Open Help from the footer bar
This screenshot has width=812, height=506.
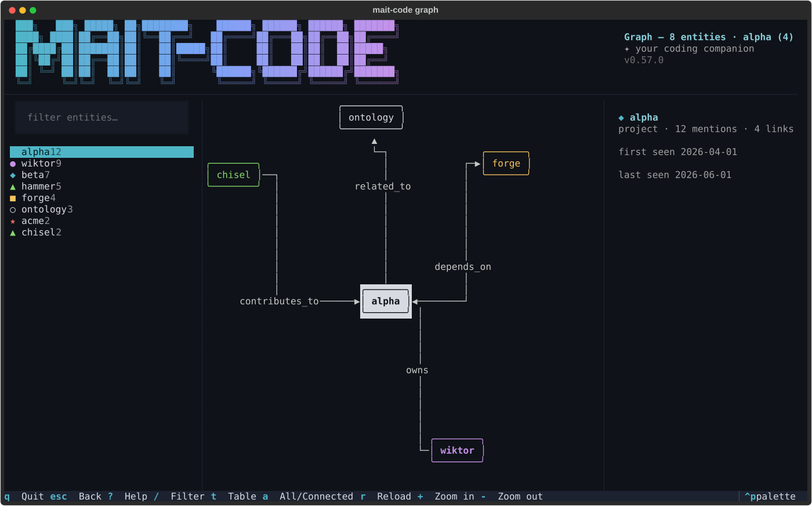[136, 497]
